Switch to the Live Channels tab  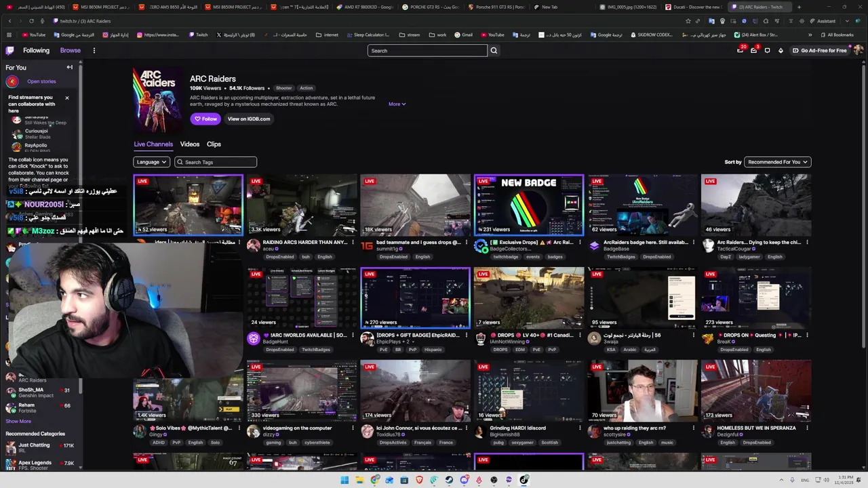click(x=153, y=144)
